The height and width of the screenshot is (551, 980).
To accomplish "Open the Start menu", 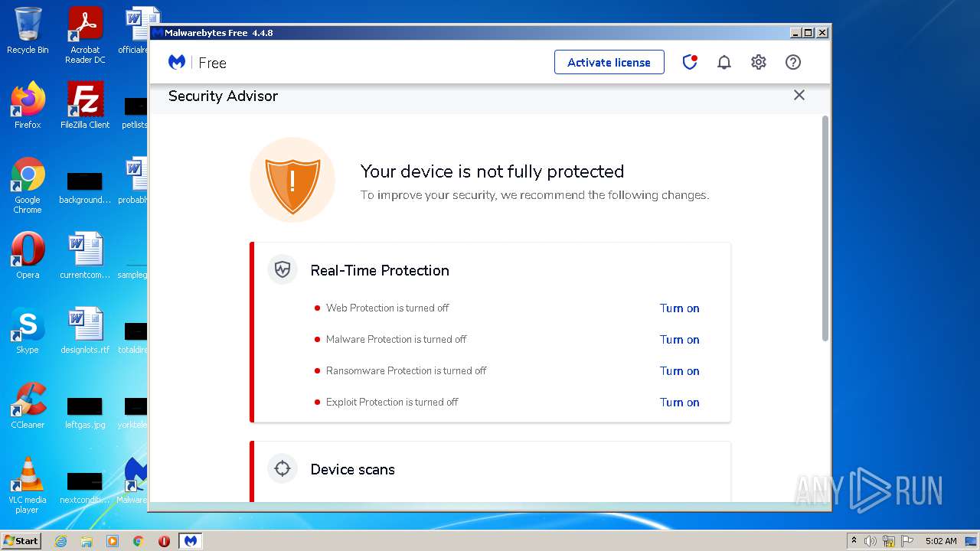I will [21, 540].
